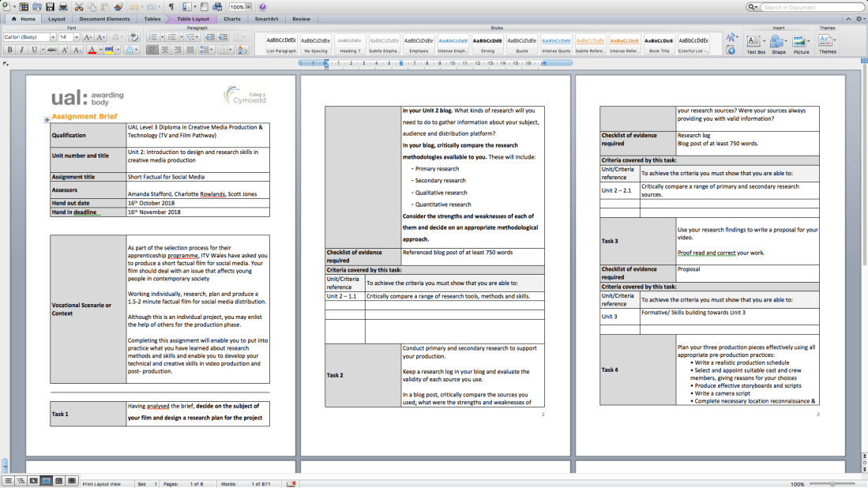Click the Format Painter brush icon
Screen dimensions: 868x488
point(117,6)
